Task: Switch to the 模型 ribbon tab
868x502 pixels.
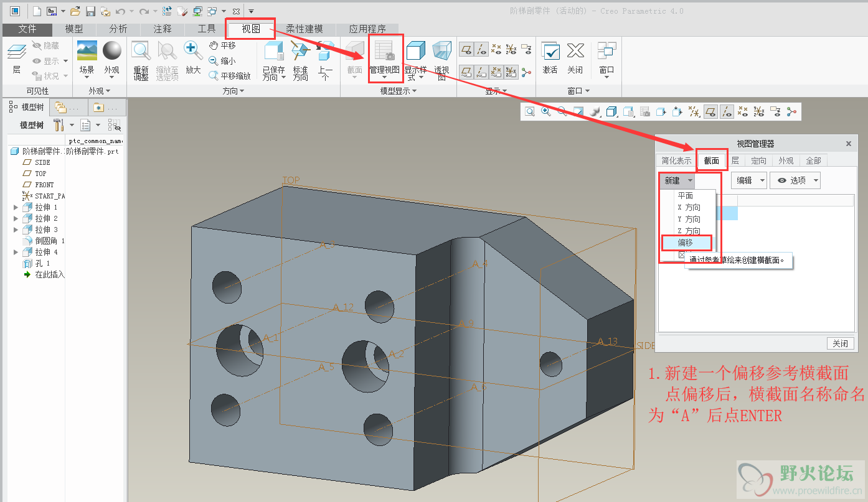Action: (74, 29)
